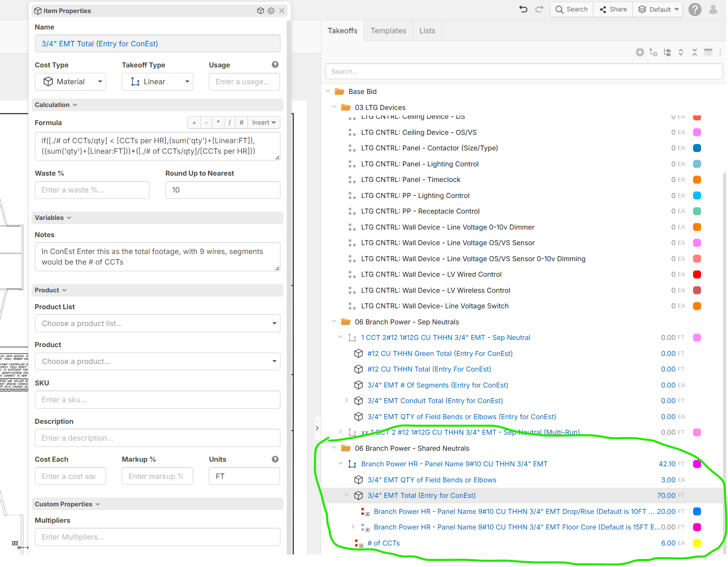Switch to the Lists tab
The image size is (728, 567).
click(427, 31)
